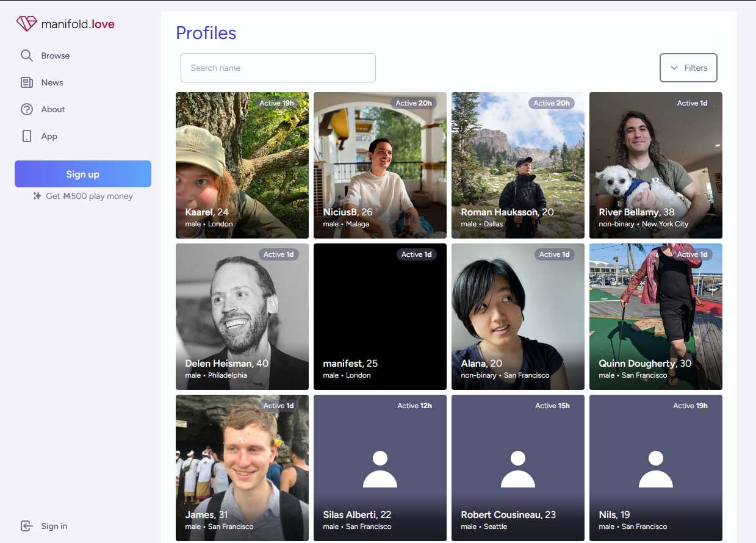This screenshot has width=756, height=543.
Task: Click the name 'James, 31'
Action: (206, 515)
